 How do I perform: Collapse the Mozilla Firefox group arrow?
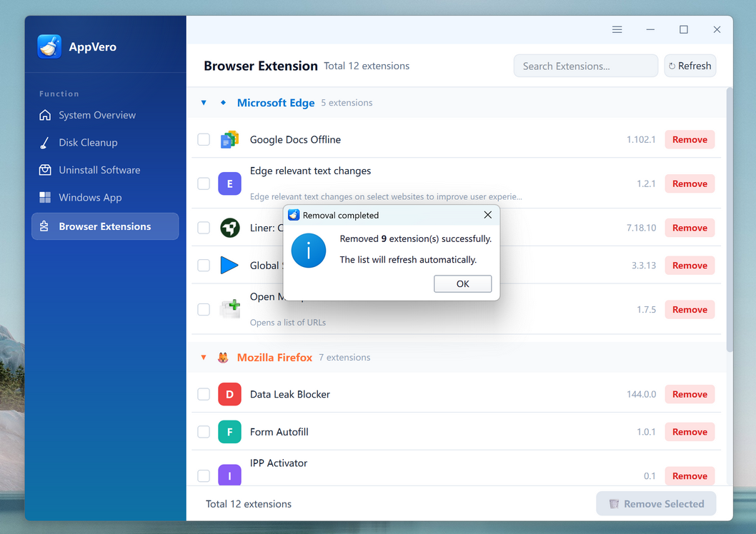[204, 357]
